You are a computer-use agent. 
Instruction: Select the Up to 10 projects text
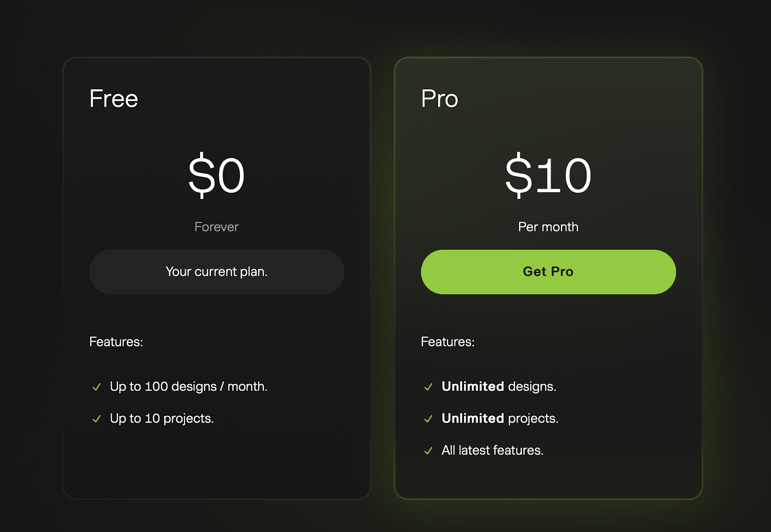162,418
